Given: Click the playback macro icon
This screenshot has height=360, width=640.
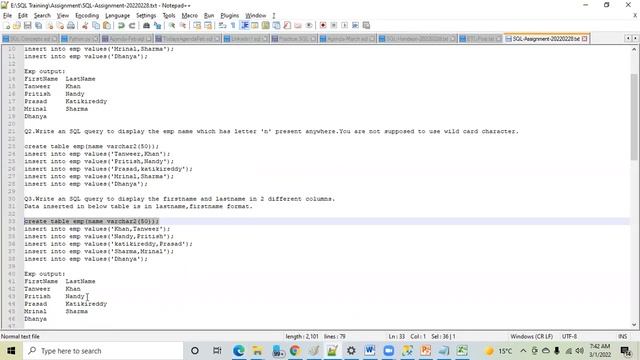Looking at the screenshot, I should [x=344, y=26].
